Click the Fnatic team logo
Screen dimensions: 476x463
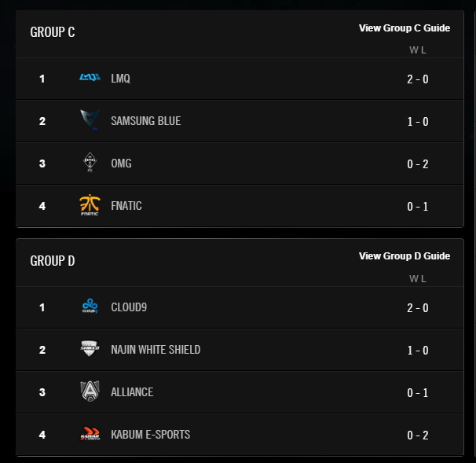point(90,205)
